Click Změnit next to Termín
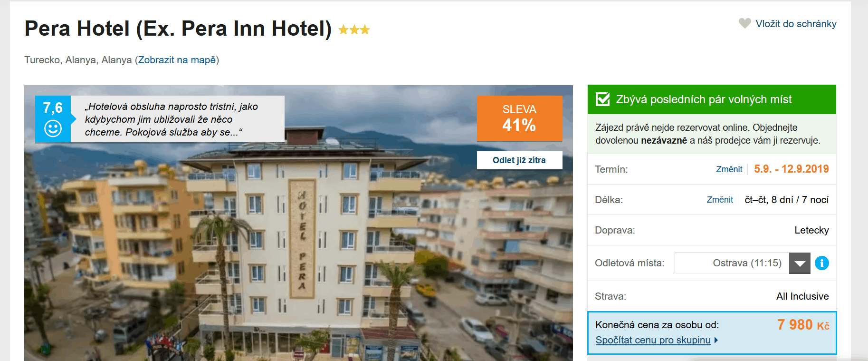 tap(729, 169)
